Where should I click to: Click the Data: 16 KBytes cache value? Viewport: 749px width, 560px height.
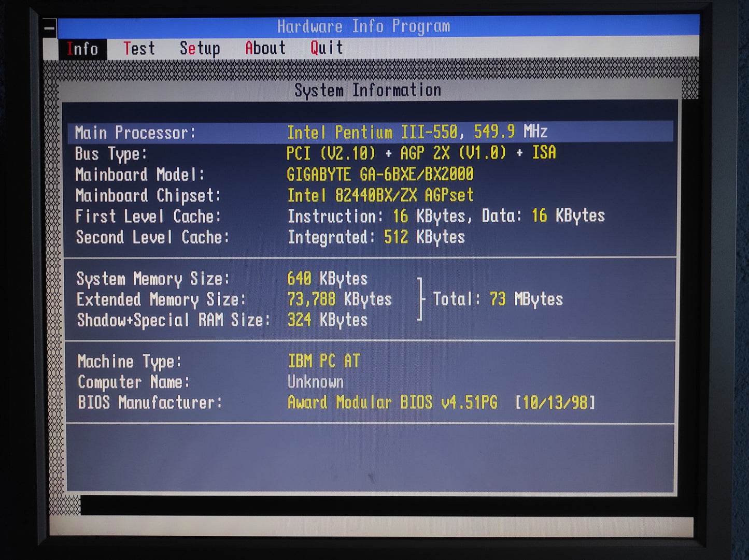(x=543, y=216)
